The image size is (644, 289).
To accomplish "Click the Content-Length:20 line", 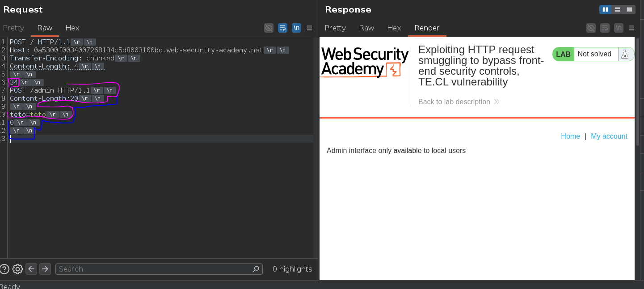I will [x=57, y=98].
